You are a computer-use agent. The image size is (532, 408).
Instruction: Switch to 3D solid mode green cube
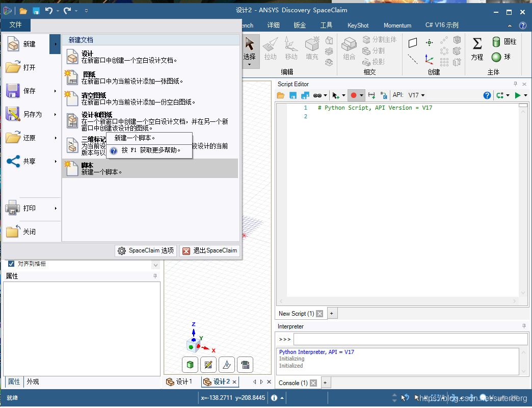click(190, 365)
